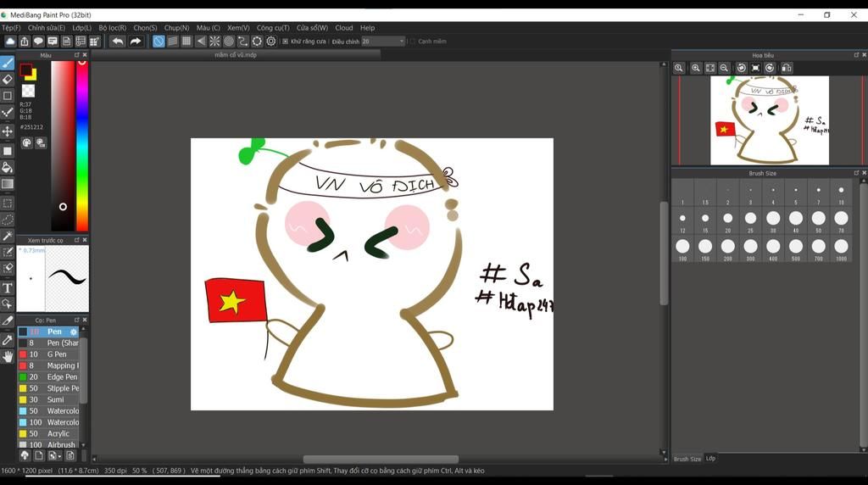The height and width of the screenshot is (485, 868).
Task: Open the snap settings gear icon
Action: tap(271, 41)
